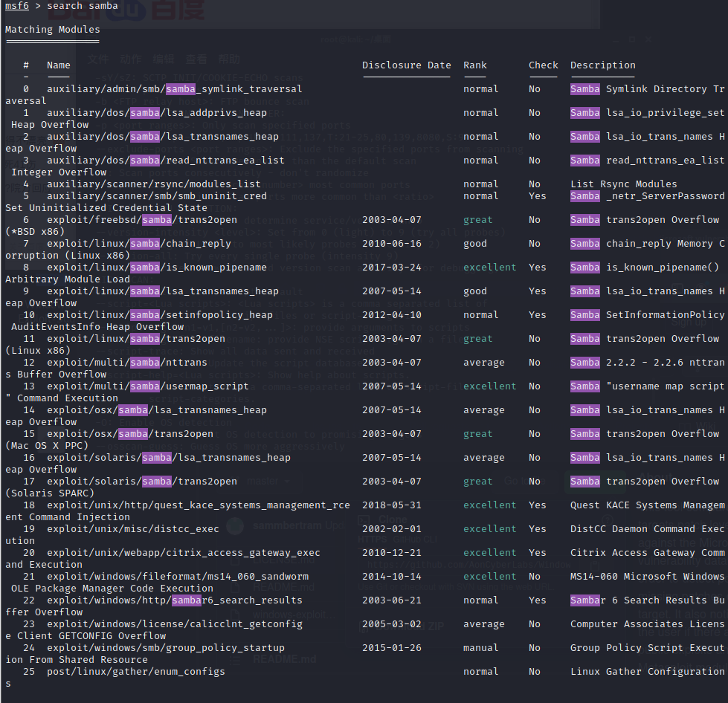Select module exploit/unix/http/quest_kace_systems_management_rce

click(x=199, y=505)
